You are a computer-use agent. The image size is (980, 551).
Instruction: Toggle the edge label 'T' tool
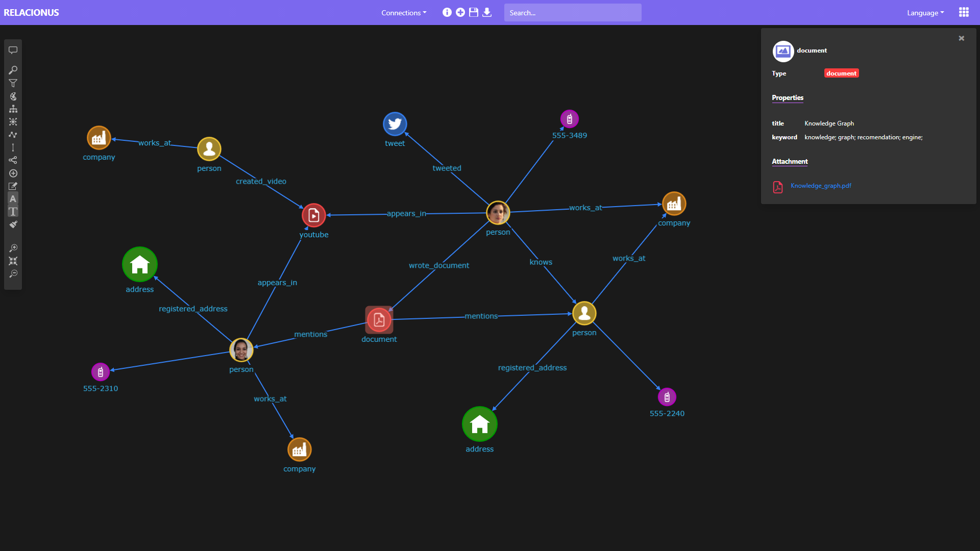coord(13,212)
